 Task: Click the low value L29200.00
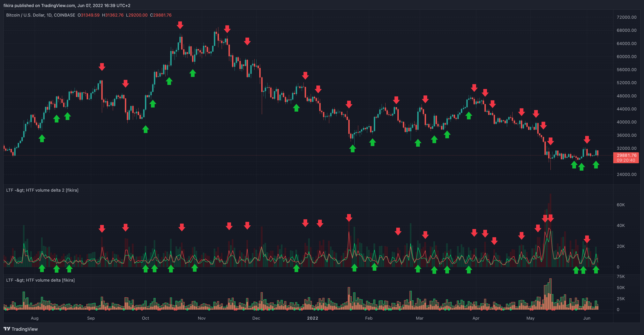point(137,15)
